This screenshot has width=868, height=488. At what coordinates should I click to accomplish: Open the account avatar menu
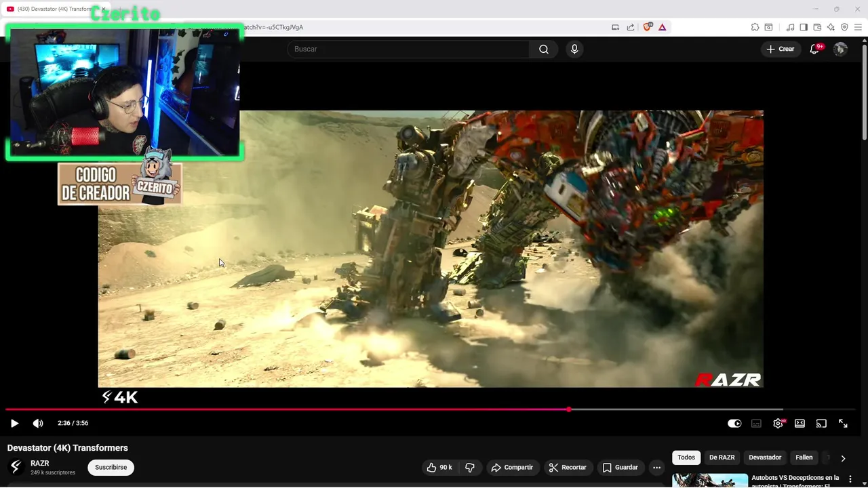pyautogui.click(x=840, y=49)
